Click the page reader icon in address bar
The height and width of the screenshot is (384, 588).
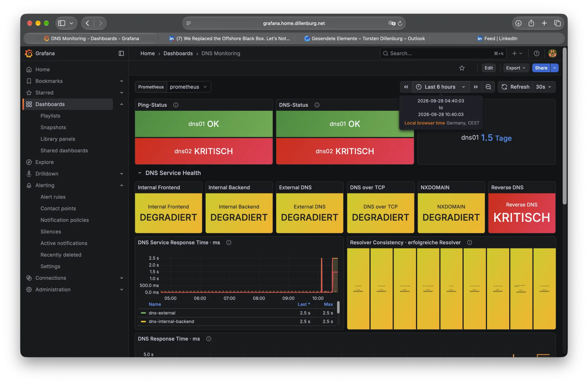coord(189,23)
